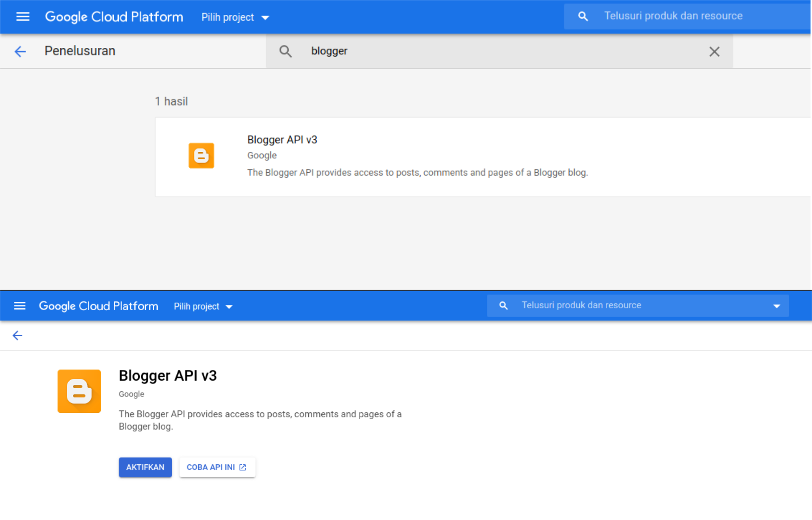Open the hamburger menu in top header
This screenshot has height=520, width=812.
point(23,17)
